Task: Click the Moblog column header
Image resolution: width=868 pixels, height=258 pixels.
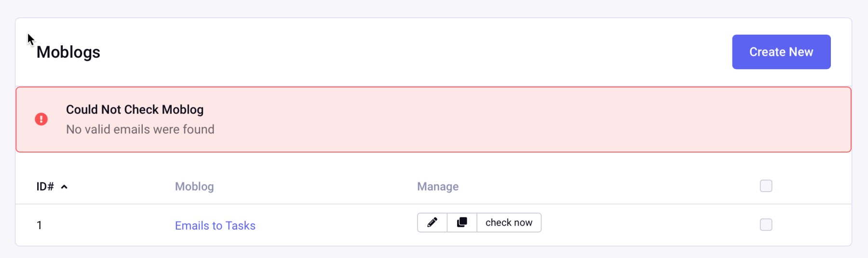Action: pyautogui.click(x=194, y=187)
